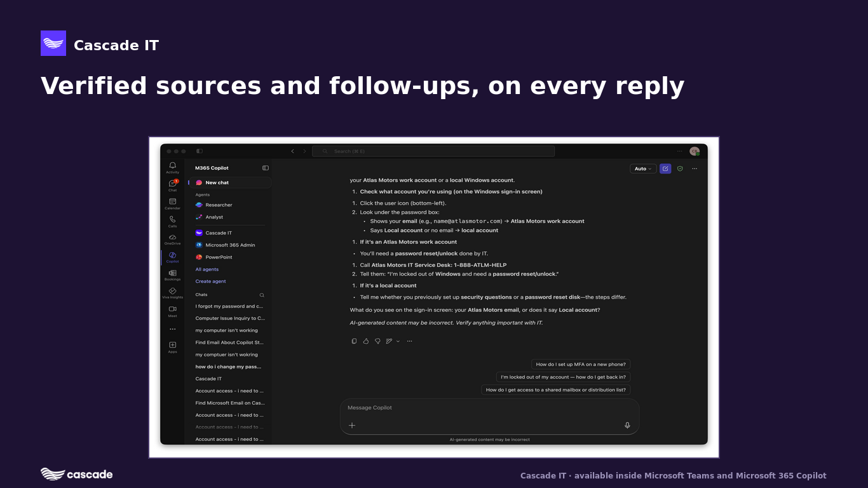This screenshot has height=488, width=868.
Task: Open the 'Find Email About Copilot St...' chat
Action: [x=229, y=342]
